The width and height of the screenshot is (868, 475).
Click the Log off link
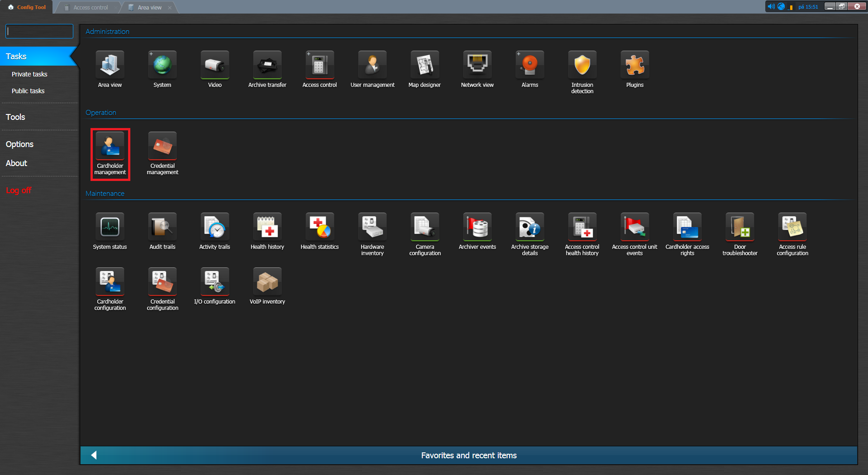tap(19, 190)
